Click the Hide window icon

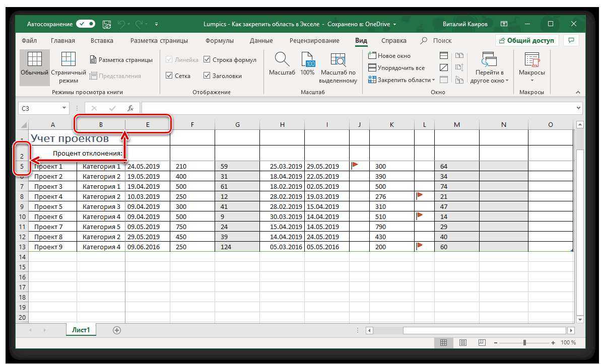[x=444, y=68]
